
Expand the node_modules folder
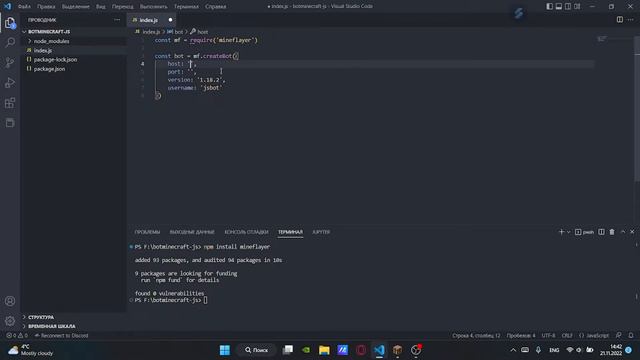tap(73, 41)
